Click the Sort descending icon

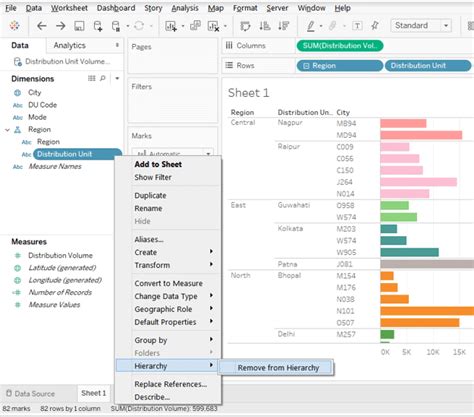pos(284,26)
